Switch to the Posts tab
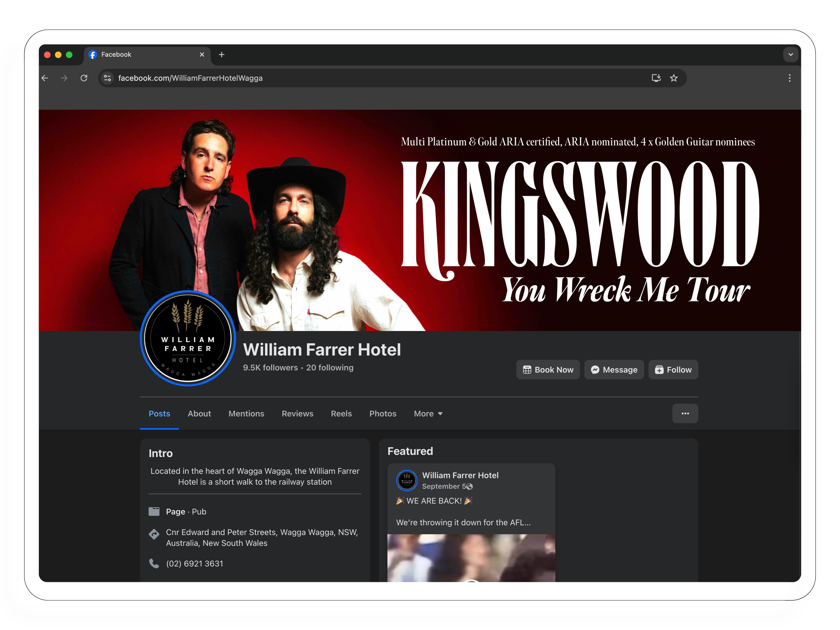840x630 pixels. pyautogui.click(x=160, y=414)
